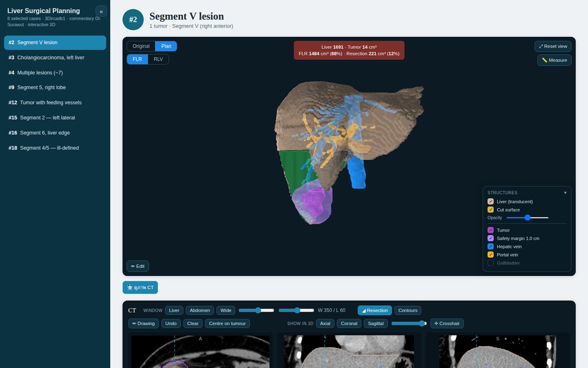Select case #2 Segment V lesion
Viewport: 588px width, 368px height.
(x=55, y=43)
